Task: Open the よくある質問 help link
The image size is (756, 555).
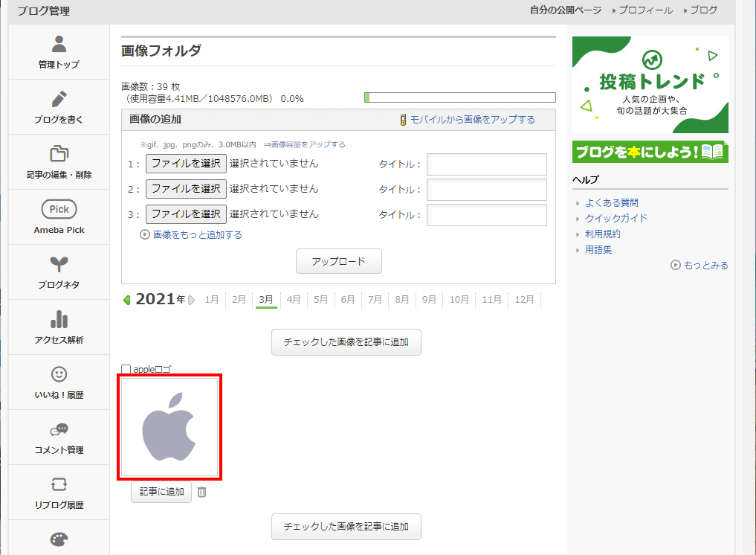Action: tap(611, 202)
